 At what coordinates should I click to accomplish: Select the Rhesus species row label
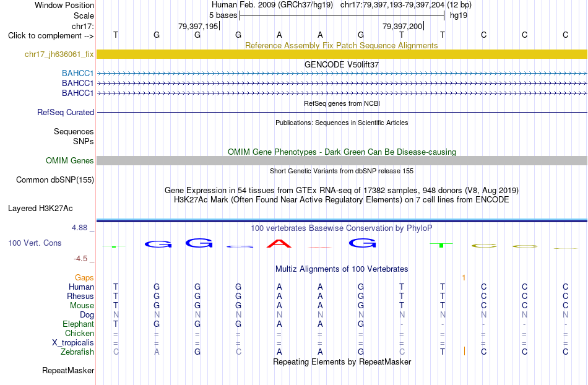pos(80,296)
